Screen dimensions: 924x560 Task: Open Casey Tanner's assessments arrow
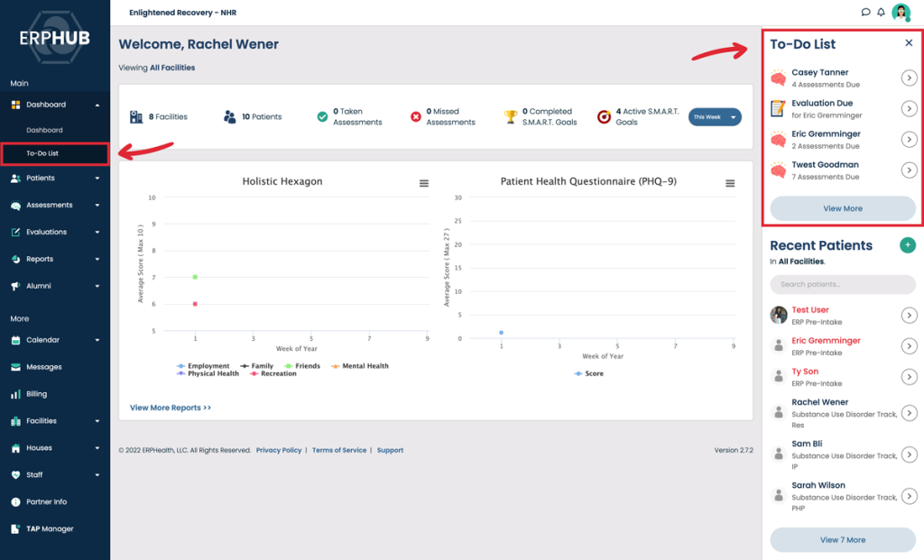tap(909, 78)
